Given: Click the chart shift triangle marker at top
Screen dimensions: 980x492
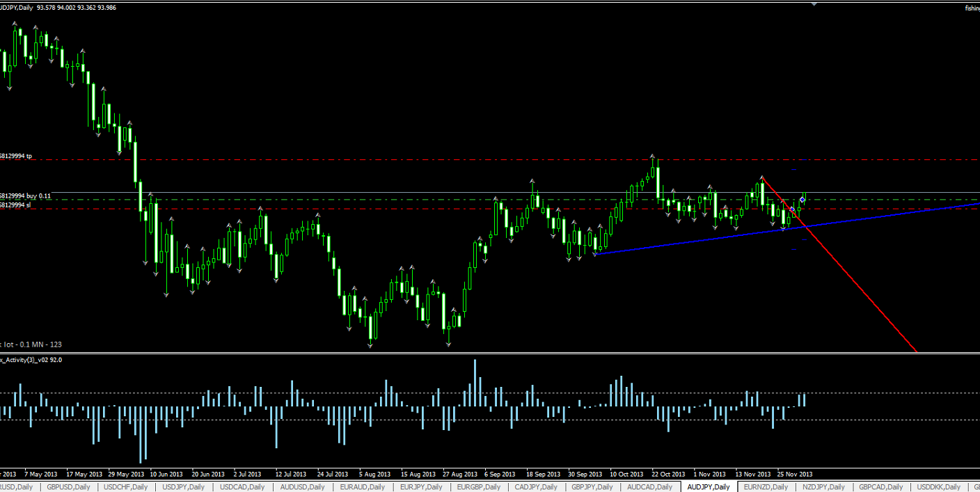Looking at the screenshot, I should tap(815, 3).
